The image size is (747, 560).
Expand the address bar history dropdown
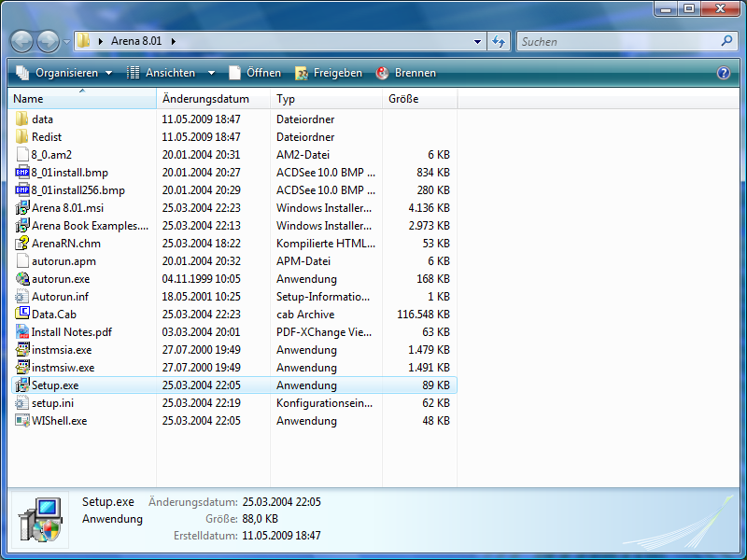point(477,41)
